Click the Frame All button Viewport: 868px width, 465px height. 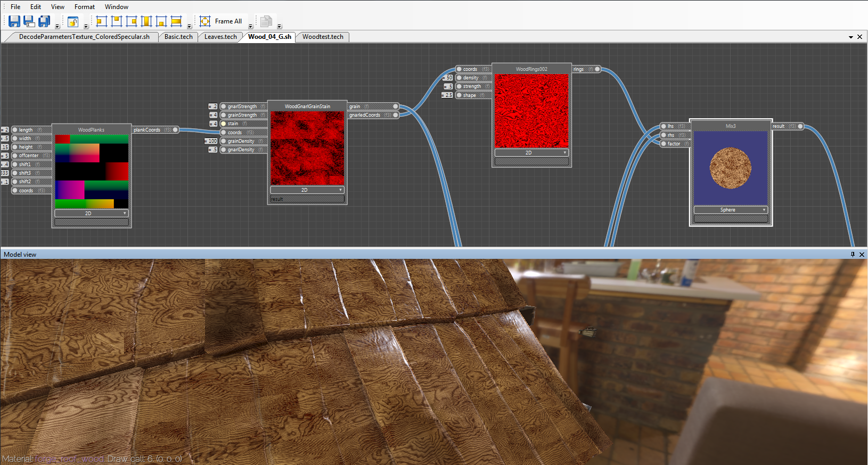(221, 21)
